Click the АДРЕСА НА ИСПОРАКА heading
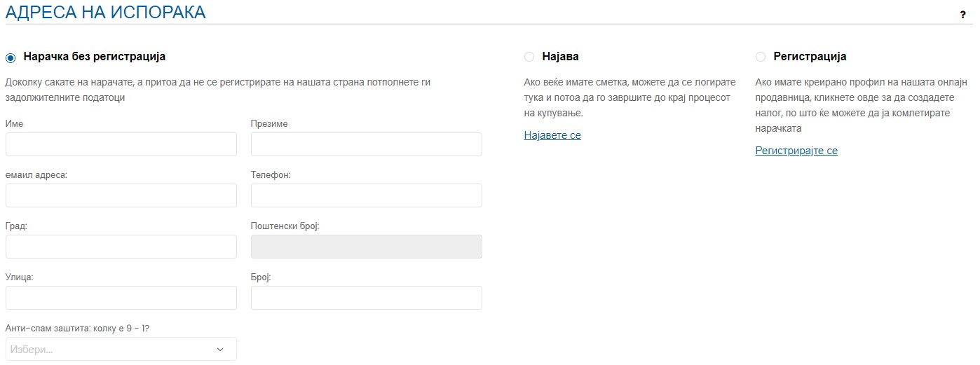The height and width of the screenshot is (365, 980). [x=106, y=12]
